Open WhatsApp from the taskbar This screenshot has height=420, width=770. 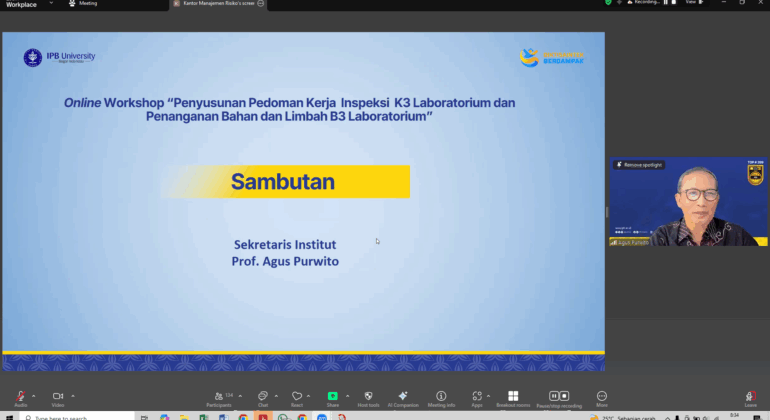(x=282, y=418)
